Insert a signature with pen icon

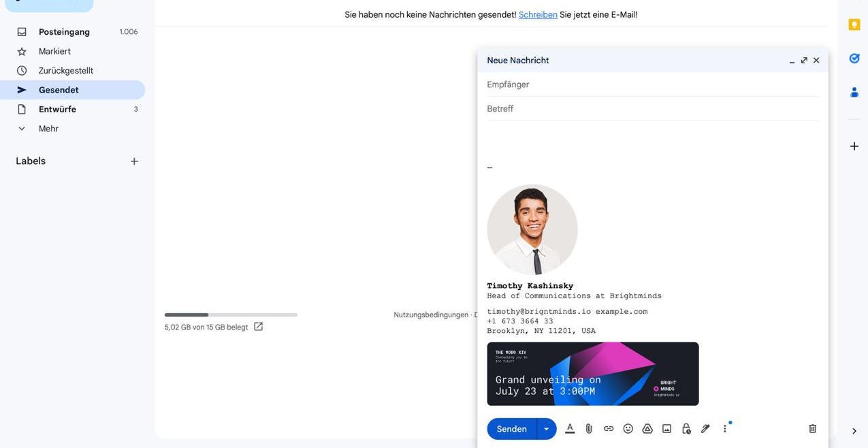(705, 429)
